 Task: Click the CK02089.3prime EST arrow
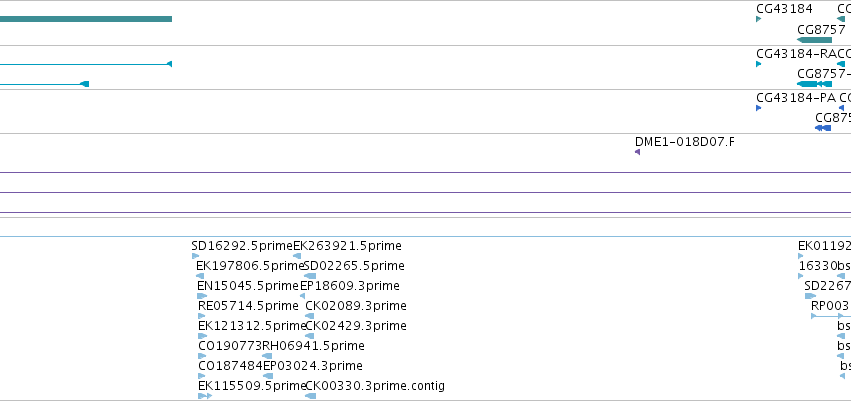coord(309,316)
